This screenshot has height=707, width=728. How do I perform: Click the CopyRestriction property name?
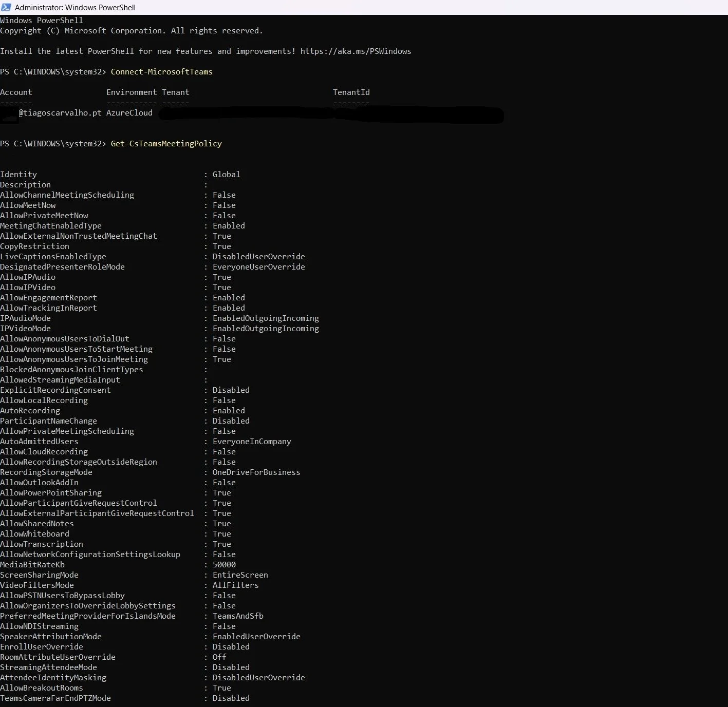coord(34,246)
